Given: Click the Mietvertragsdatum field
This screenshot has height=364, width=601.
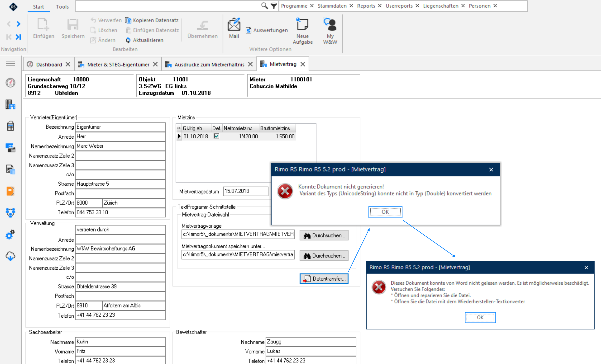Looking at the screenshot, I should coord(246,191).
